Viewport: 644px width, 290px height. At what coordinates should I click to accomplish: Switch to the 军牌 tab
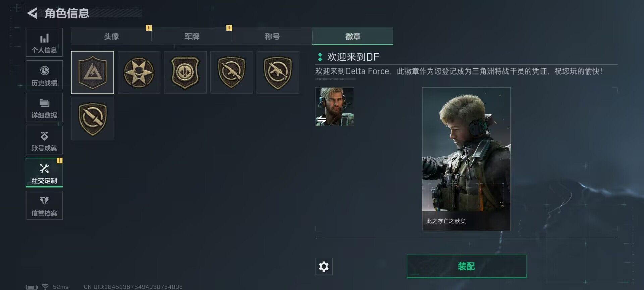tap(192, 36)
